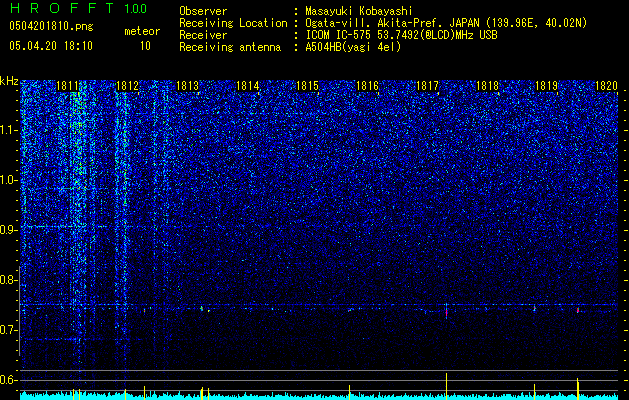Click the 1811 time axis label
The height and width of the screenshot is (400, 629).
click(67, 86)
